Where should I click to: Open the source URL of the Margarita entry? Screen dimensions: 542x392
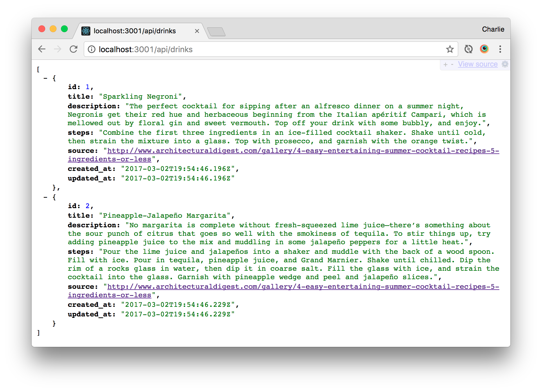coord(282,287)
